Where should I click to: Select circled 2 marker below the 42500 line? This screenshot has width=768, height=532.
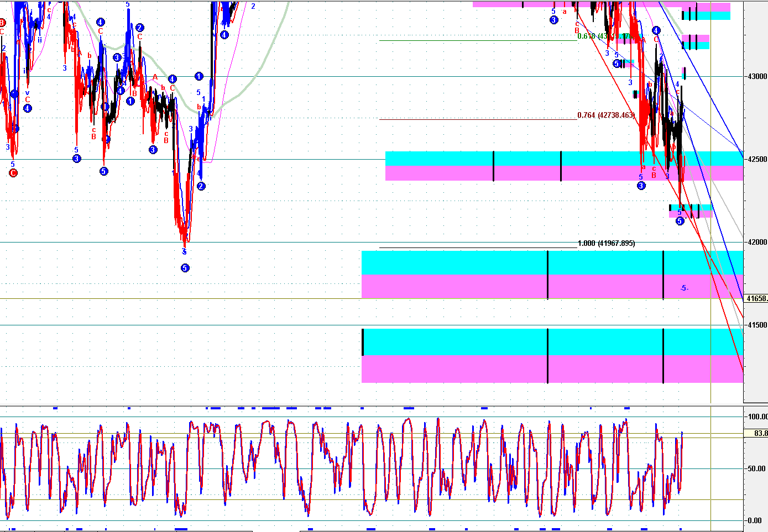[201, 186]
